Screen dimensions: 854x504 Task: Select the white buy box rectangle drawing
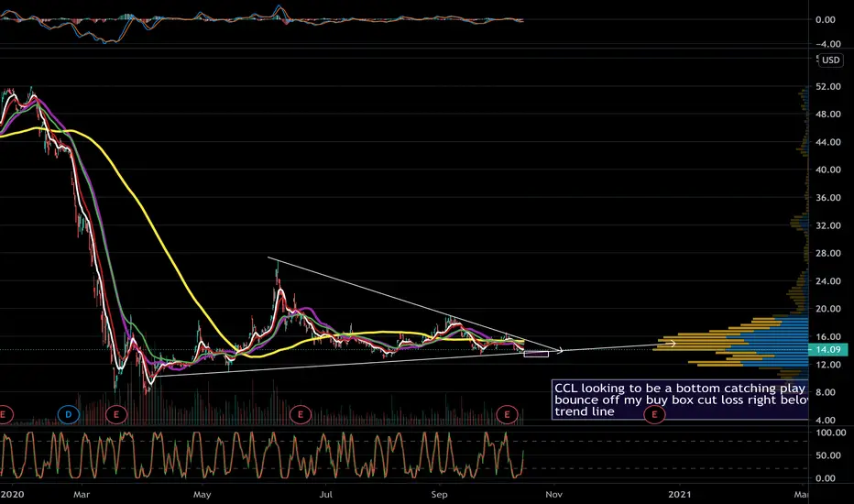[x=536, y=354]
